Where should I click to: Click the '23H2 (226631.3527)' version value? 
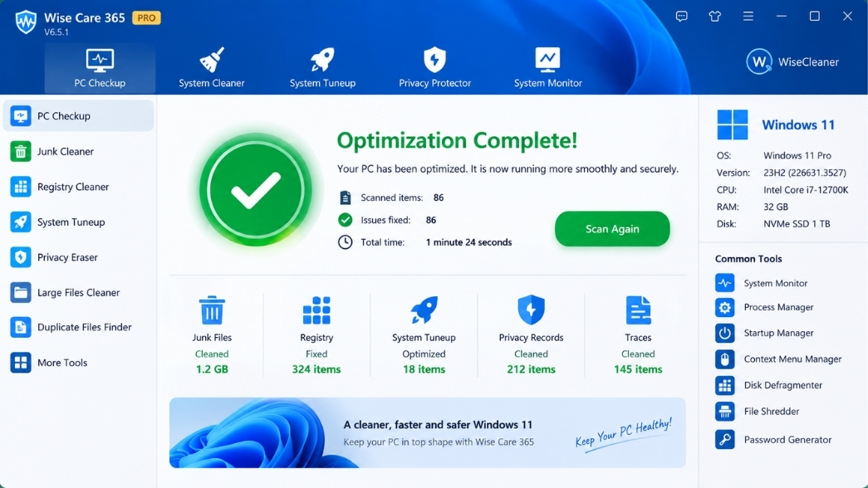click(x=804, y=173)
